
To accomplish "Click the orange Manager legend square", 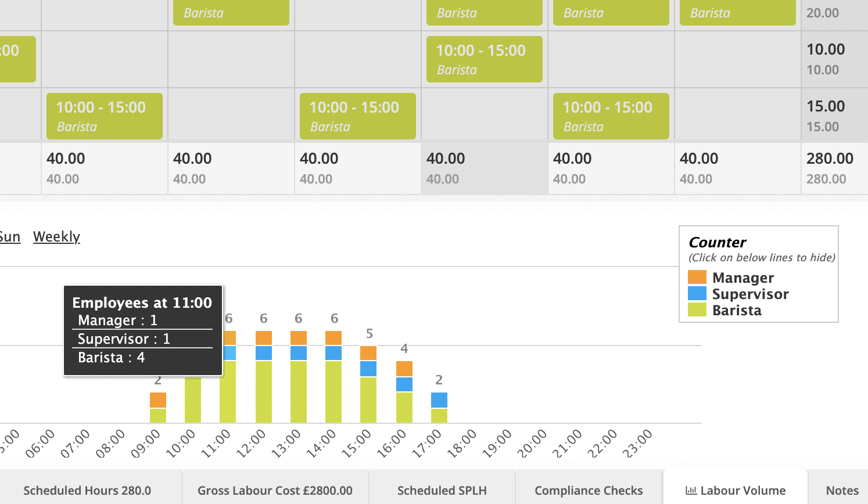I will 697,277.
